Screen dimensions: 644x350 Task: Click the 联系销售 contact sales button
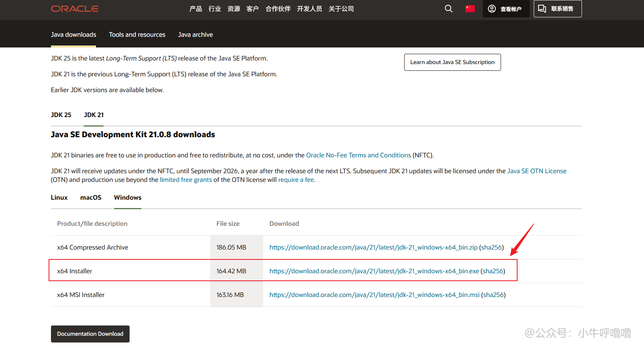pyautogui.click(x=557, y=9)
